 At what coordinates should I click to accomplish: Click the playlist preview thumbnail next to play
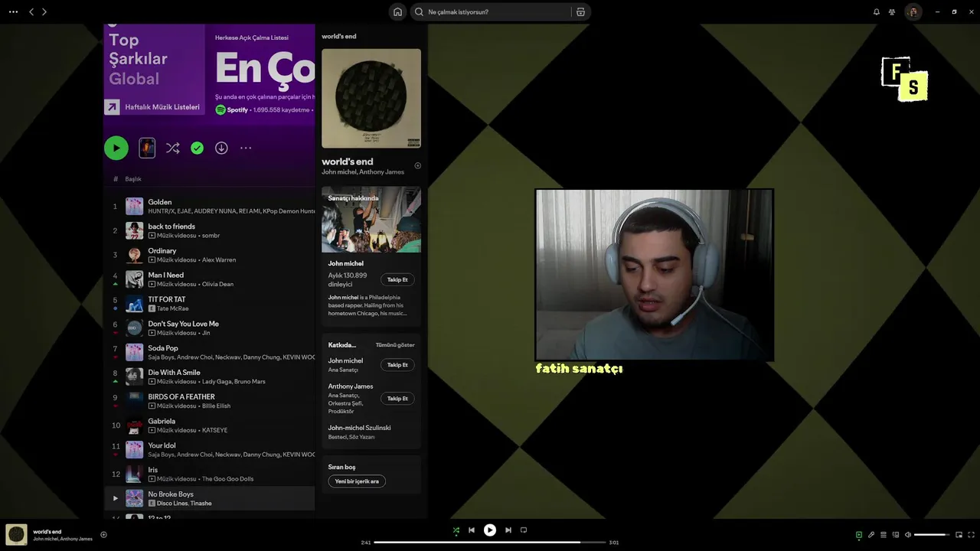(147, 148)
